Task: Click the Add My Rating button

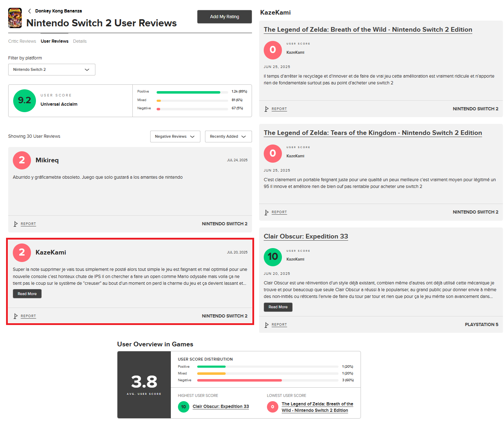Action: [x=225, y=17]
